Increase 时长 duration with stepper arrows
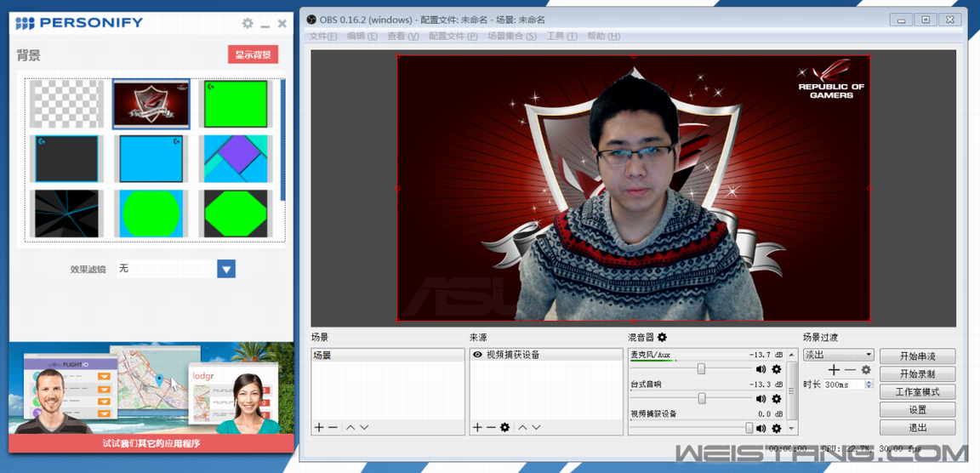 point(869,383)
